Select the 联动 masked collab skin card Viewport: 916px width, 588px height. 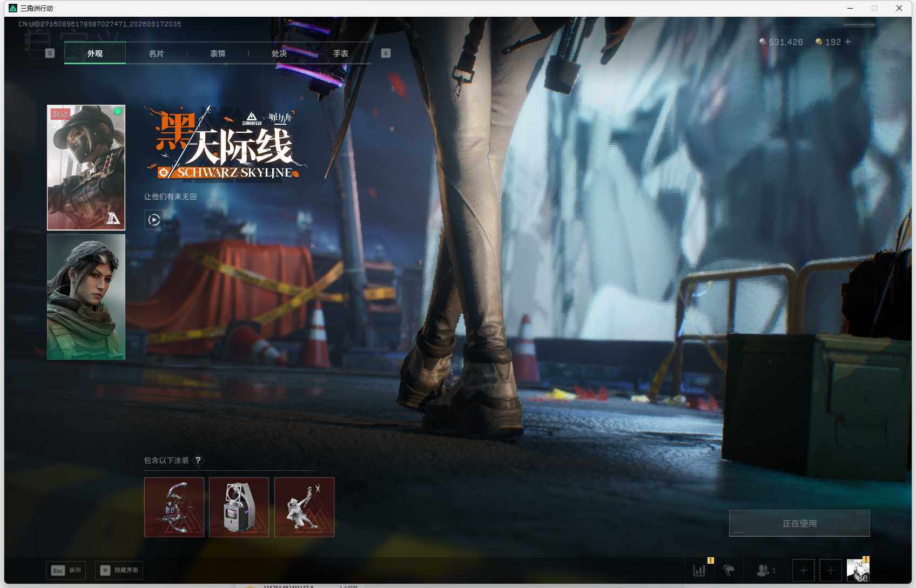86,167
